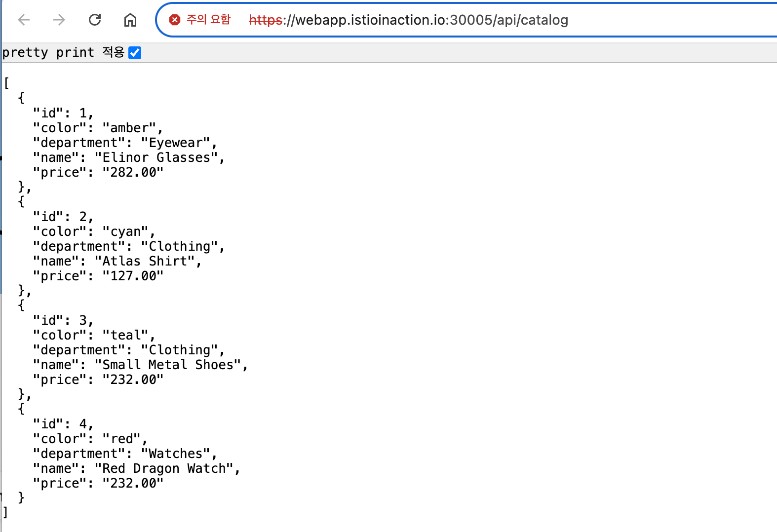Select the "id": 1 line
The image size is (777, 532).
[63, 113]
